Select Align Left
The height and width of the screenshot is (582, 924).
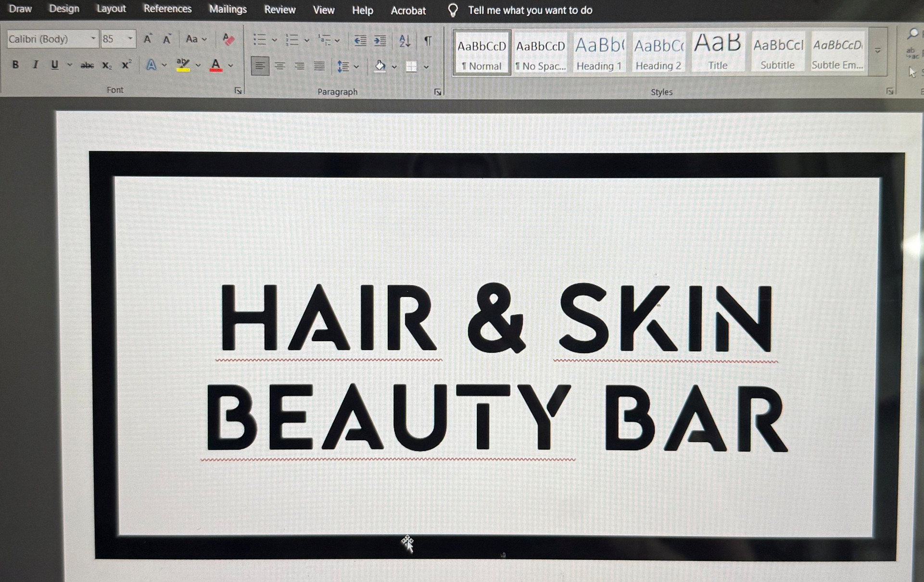[260, 66]
